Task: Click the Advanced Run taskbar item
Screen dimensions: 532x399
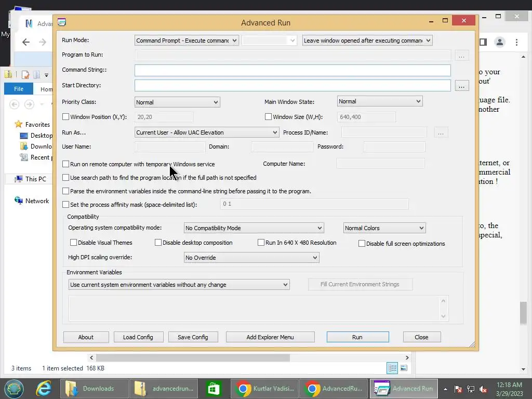Action: click(x=403, y=389)
